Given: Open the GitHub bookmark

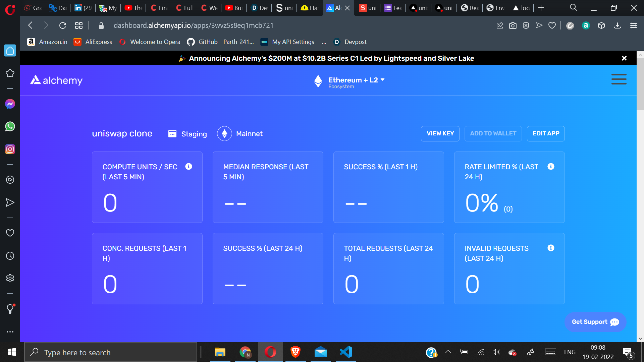Looking at the screenshot, I should (x=221, y=42).
